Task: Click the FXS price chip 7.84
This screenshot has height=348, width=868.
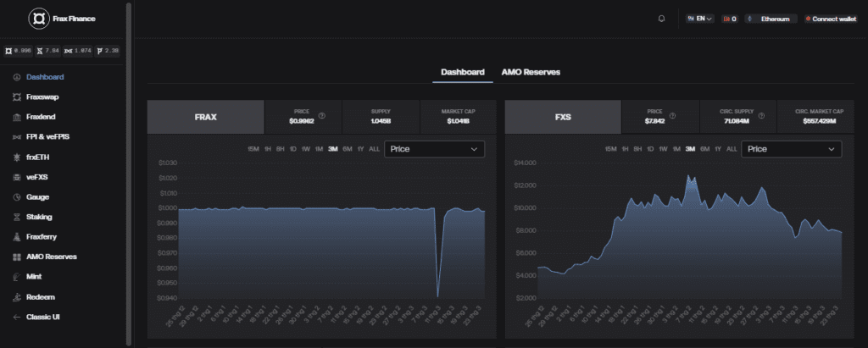Action: tap(48, 51)
